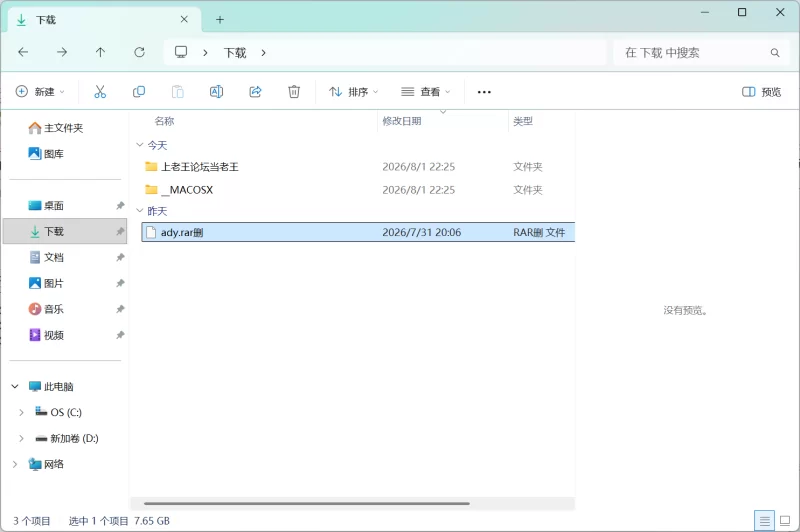Select the 下载 window tab
This screenshot has width=800, height=532.
(104, 20)
